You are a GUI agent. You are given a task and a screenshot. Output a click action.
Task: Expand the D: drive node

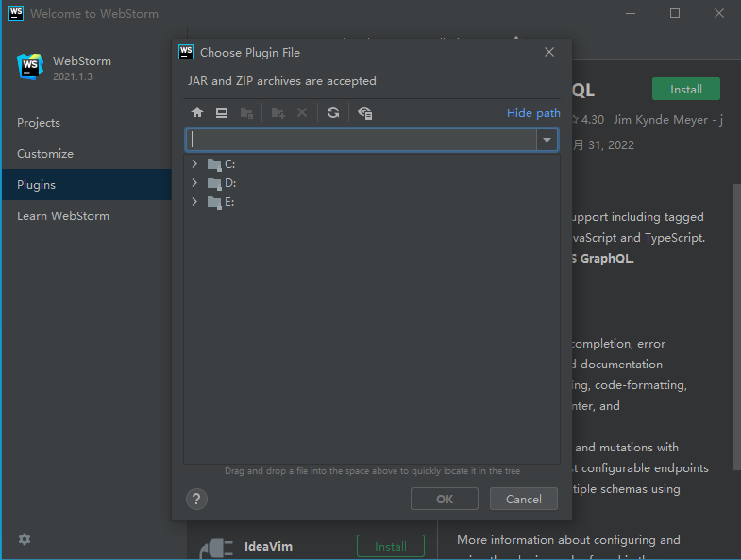coord(194,182)
